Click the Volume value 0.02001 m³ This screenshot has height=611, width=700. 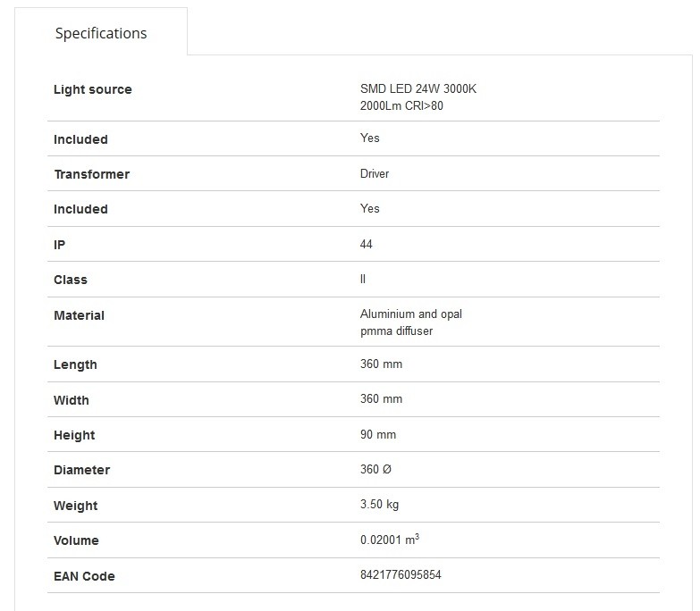390,540
